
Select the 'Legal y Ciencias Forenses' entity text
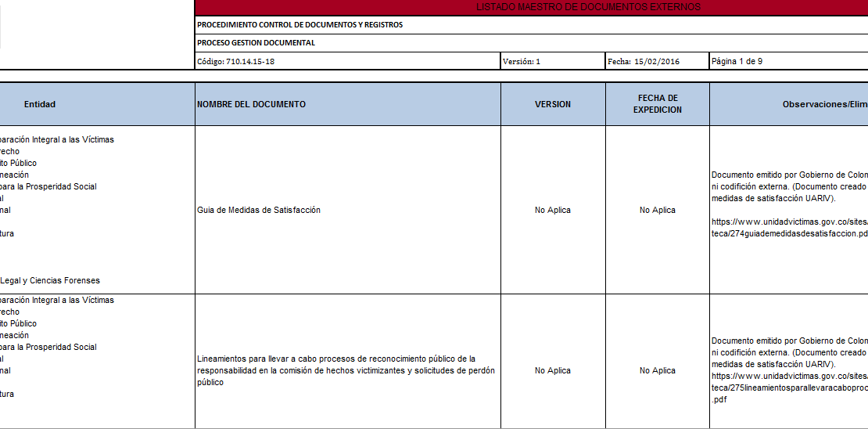tap(50, 280)
